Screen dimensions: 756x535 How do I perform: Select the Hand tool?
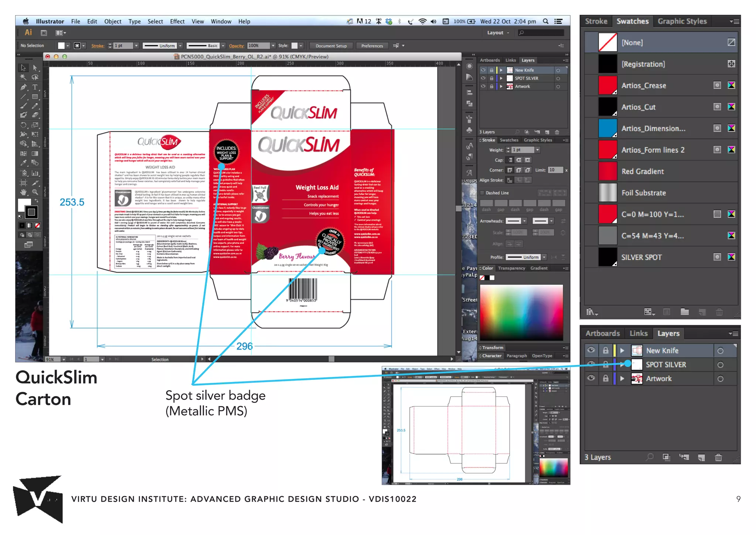coord(23,192)
